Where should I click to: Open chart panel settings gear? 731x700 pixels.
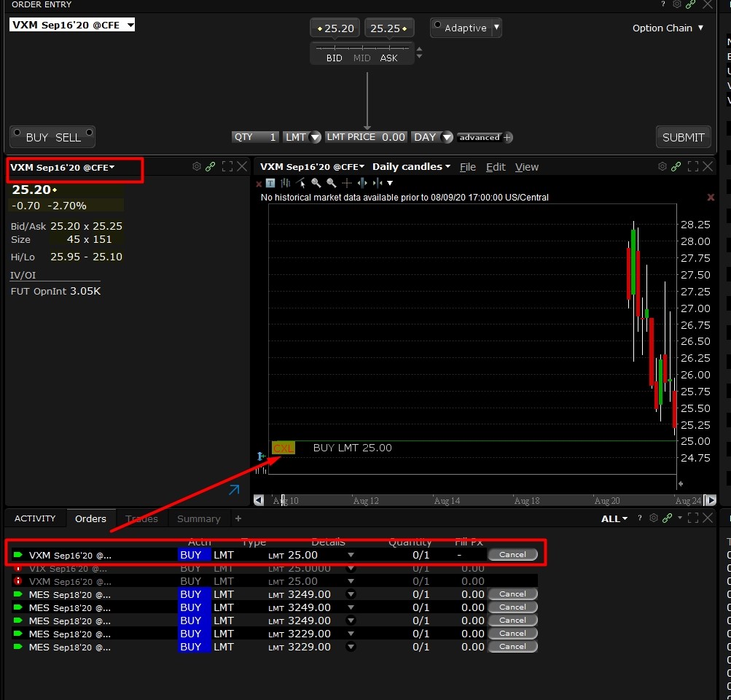pyautogui.click(x=662, y=166)
